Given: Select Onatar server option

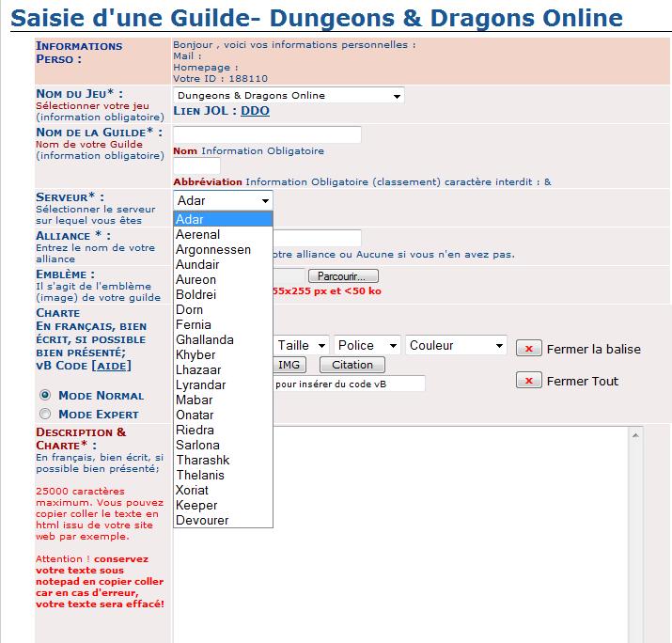Looking at the screenshot, I should (223, 415).
